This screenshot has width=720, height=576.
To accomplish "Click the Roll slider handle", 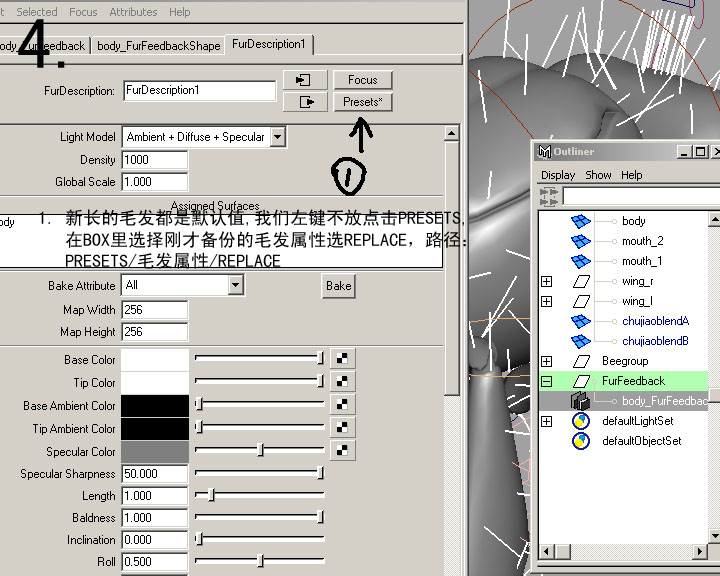I will (x=260, y=561).
